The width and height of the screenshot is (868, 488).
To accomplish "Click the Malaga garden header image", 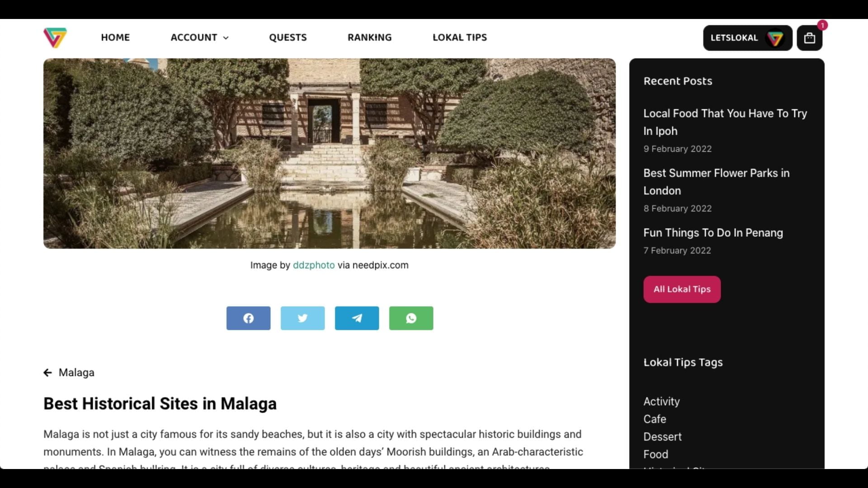I will (330, 153).
